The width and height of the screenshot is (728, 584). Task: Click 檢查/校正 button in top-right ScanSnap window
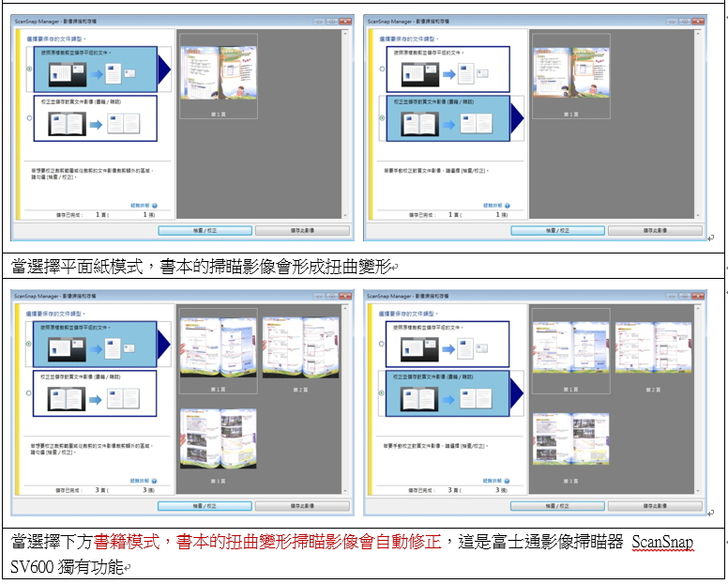[558, 231]
